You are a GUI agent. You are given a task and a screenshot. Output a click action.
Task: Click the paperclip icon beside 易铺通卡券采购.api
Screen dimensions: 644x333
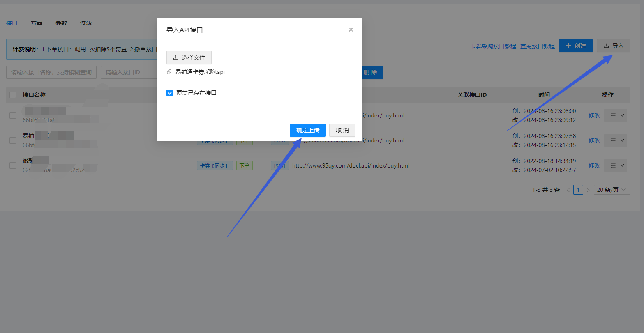169,72
